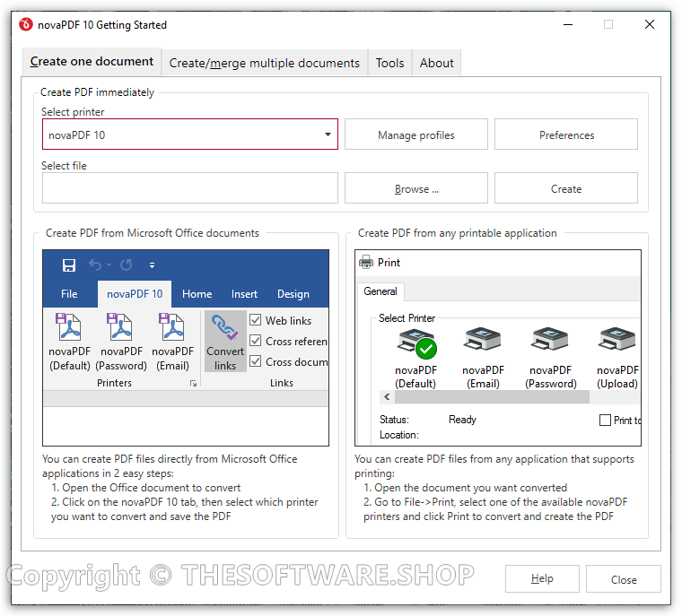Screen dimensions: 682x616
Task: Expand the Printers group dialog launcher
Action: coord(193,384)
